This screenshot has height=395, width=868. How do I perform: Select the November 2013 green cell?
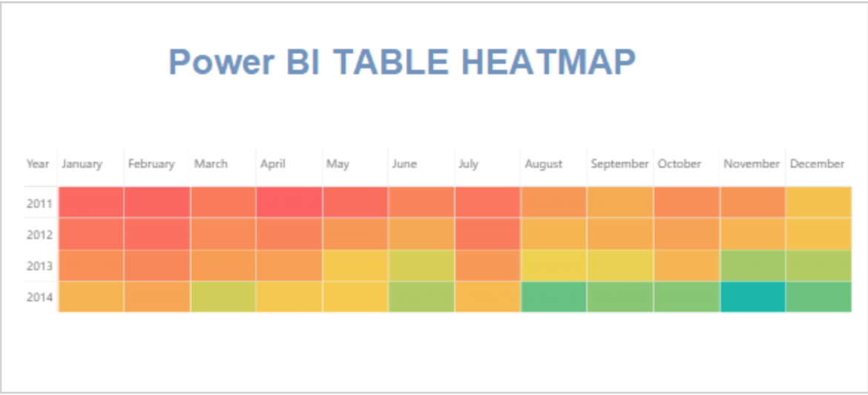[752, 266]
